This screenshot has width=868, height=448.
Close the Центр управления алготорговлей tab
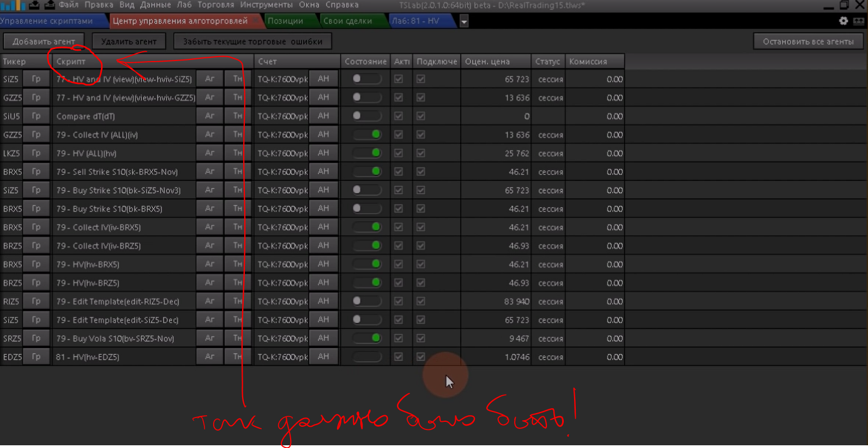(255, 21)
